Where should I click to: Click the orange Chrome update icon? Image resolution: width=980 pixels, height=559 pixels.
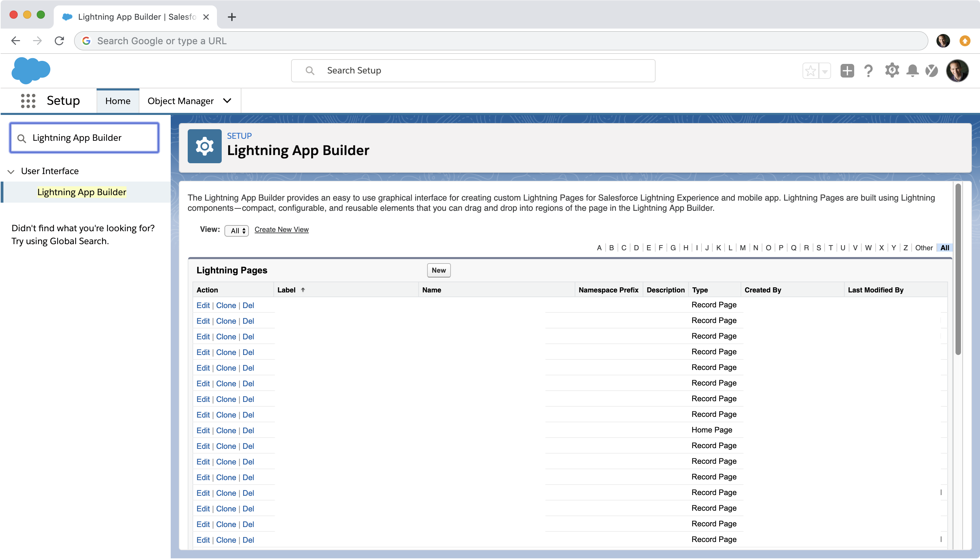click(965, 41)
